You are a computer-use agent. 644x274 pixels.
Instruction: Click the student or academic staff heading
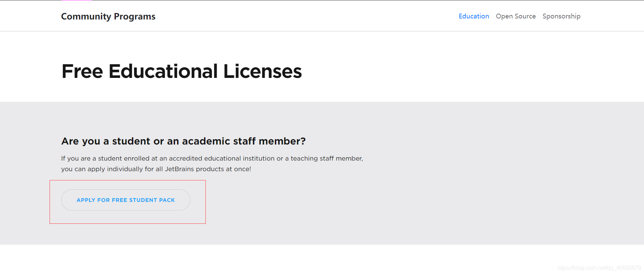click(183, 141)
